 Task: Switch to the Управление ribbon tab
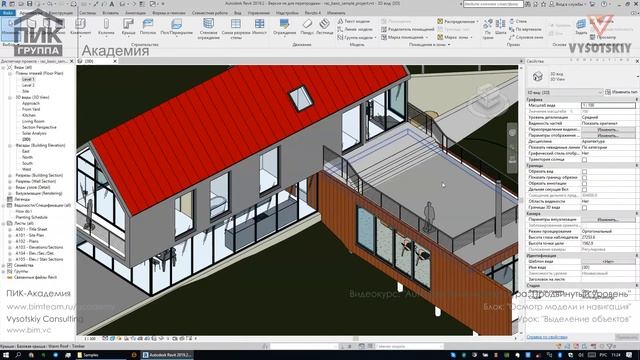259,13
